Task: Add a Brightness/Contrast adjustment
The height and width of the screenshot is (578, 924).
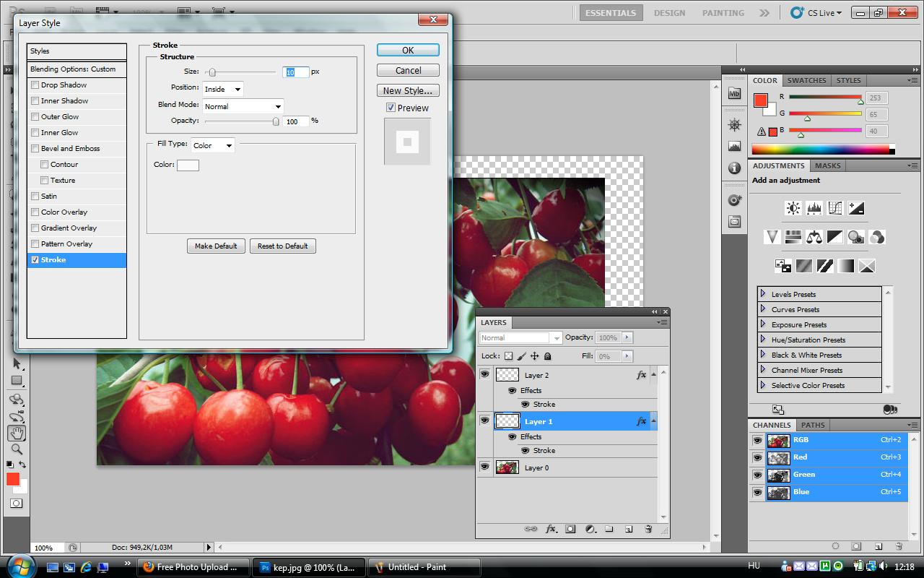Action: tap(793, 208)
